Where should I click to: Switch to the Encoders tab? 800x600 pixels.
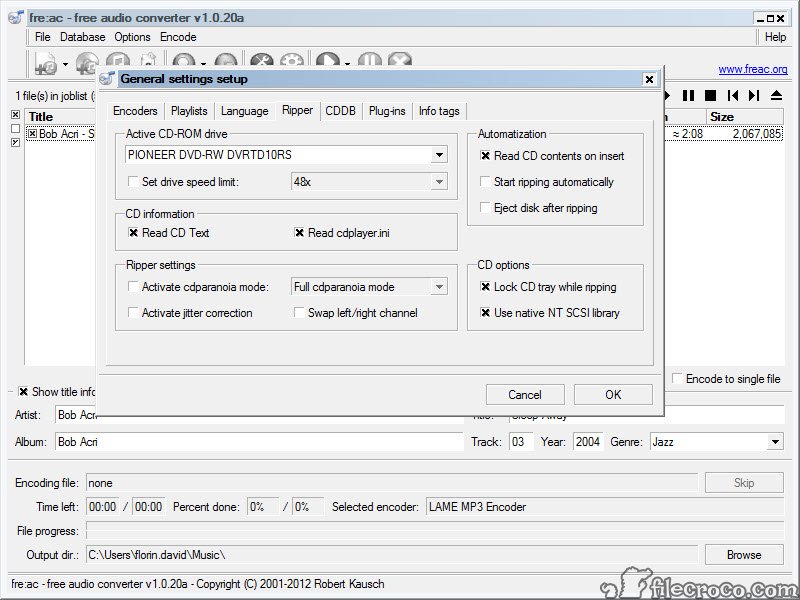(135, 111)
